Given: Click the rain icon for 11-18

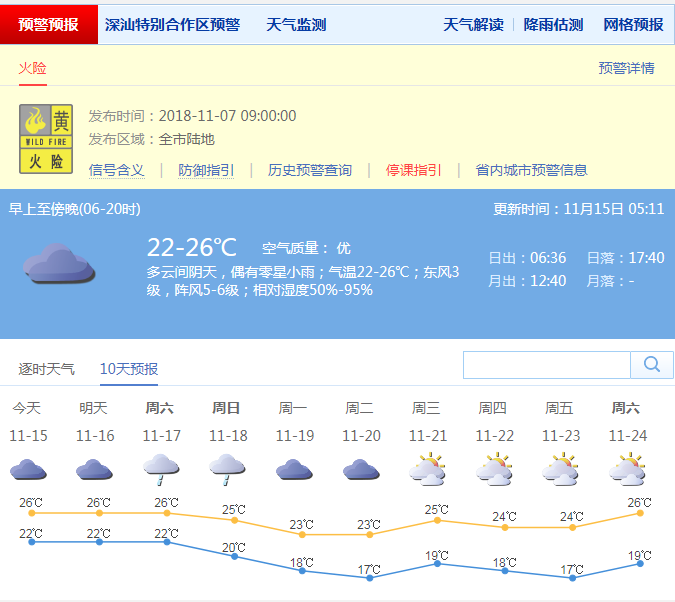Looking at the screenshot, I should tap(227, 468).
